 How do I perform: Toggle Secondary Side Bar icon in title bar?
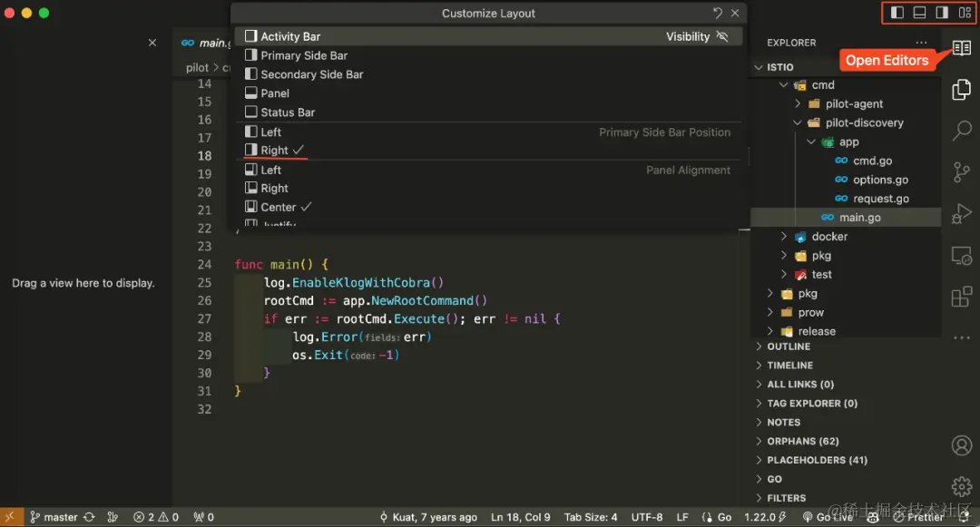[x=942, y=13]
